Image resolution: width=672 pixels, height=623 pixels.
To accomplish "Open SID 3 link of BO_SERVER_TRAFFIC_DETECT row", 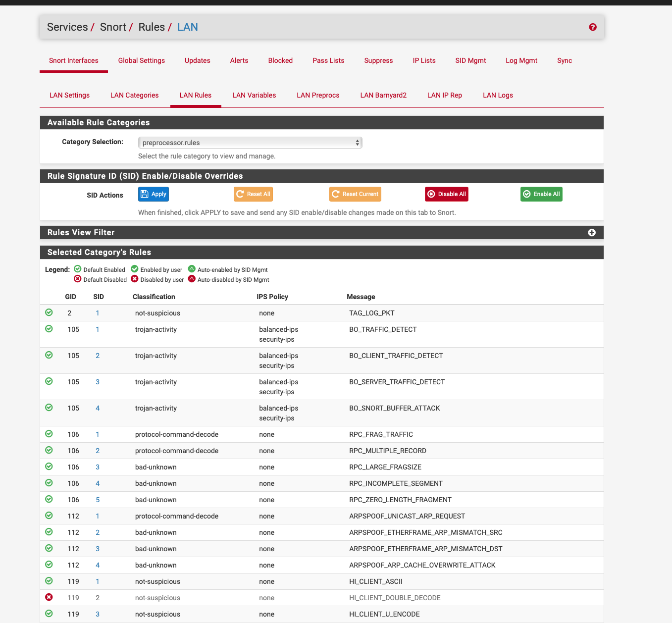I will [x=98, y=382].
